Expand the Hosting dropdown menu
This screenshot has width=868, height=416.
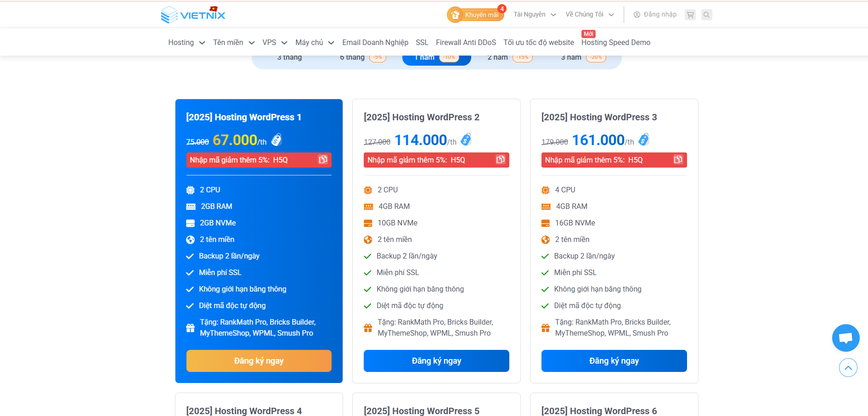(186, 43)
